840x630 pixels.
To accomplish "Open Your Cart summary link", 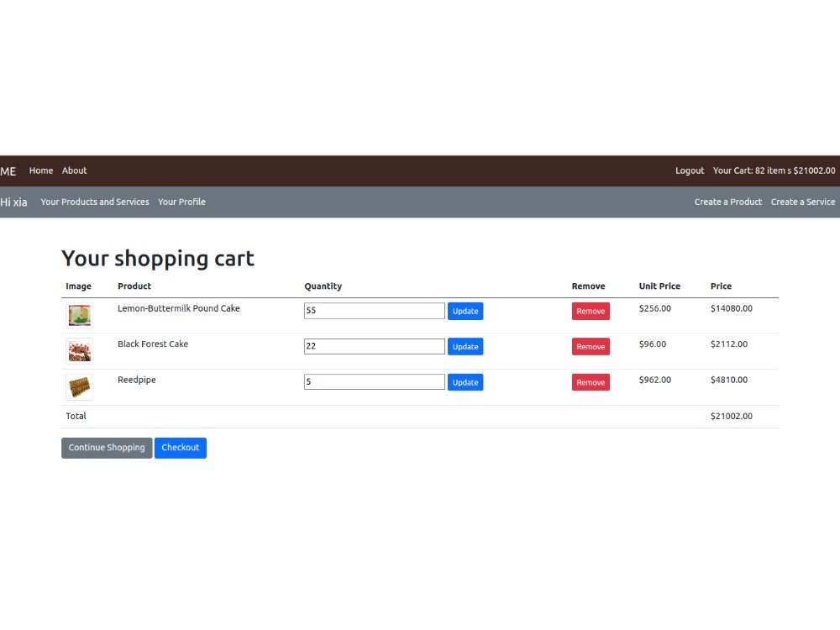I will coord(774,171).
